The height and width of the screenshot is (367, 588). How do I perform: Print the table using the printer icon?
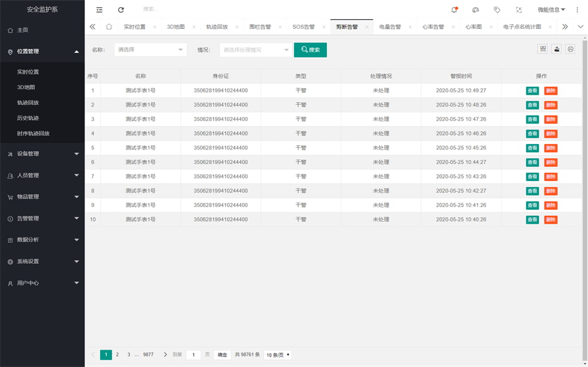[571, 49]
